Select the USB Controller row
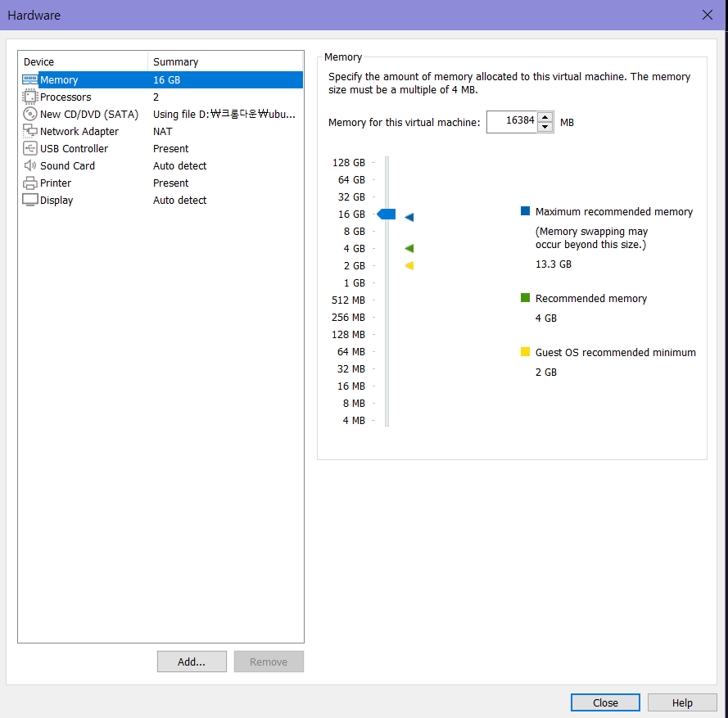Screen dimensions: 728x718 tap(162, 148)
